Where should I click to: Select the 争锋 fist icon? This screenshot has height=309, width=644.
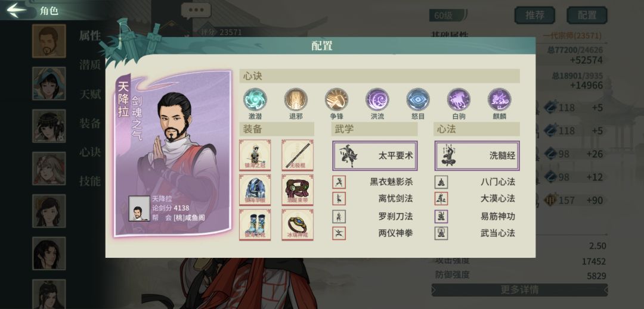(336, 99)
